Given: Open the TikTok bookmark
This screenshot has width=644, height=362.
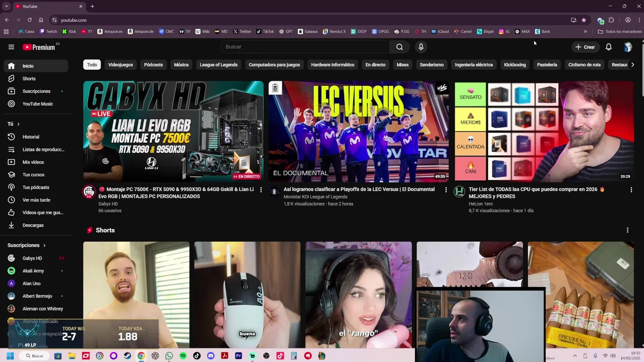Looking at the screenshot, I should pos(265,31).
